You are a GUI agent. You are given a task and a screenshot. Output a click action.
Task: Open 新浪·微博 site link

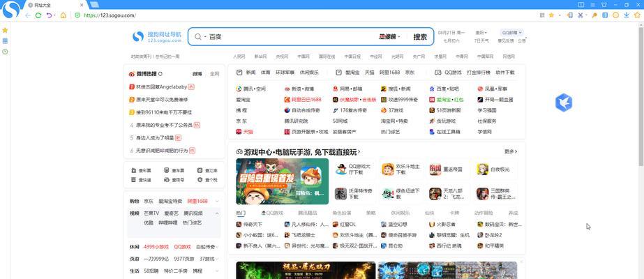pyautogui.click(x=299, y=89)
